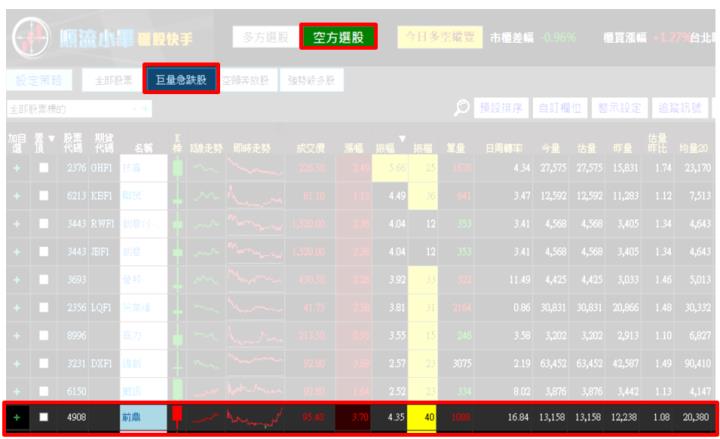This screenshot has width=720, height=439.
Task: Add stock 3693 using its plus icon
Action: pos(17,280)
